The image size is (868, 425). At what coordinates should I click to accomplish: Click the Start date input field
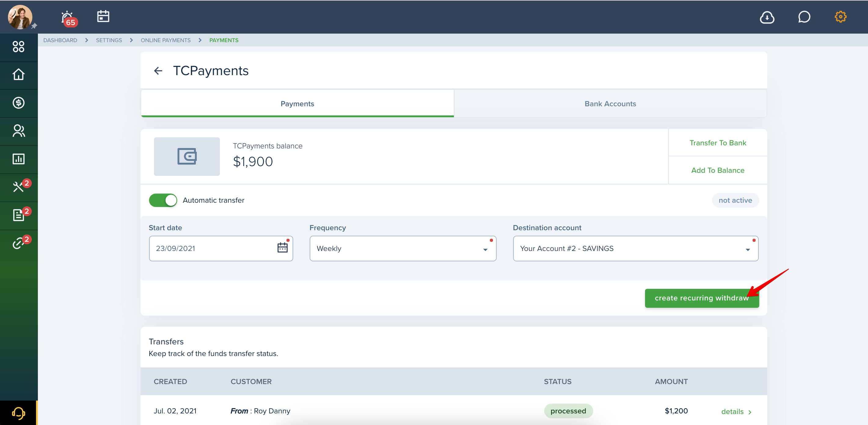point(221,249)
